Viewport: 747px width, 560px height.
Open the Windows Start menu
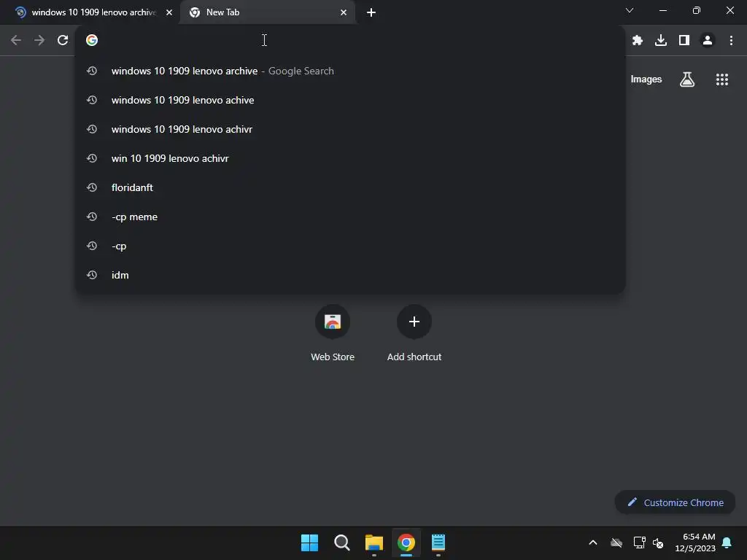point(309,542)
